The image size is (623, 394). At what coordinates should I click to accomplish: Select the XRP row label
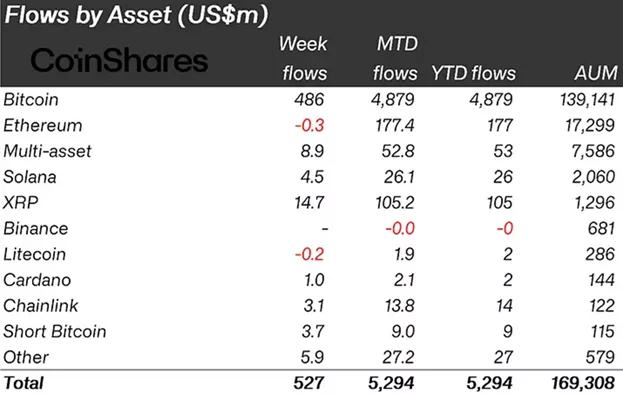[x=21, y=203]
